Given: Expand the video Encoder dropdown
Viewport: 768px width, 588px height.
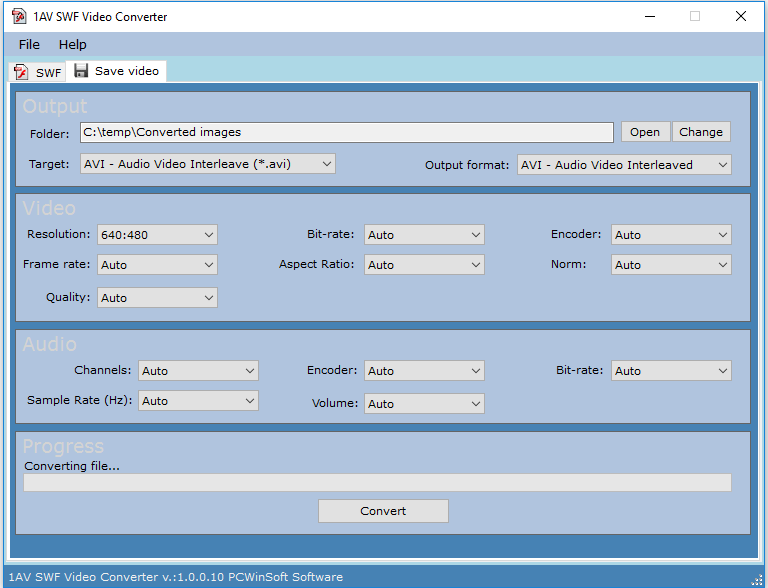Looking at the screenshot, I should tap(671, 235).
